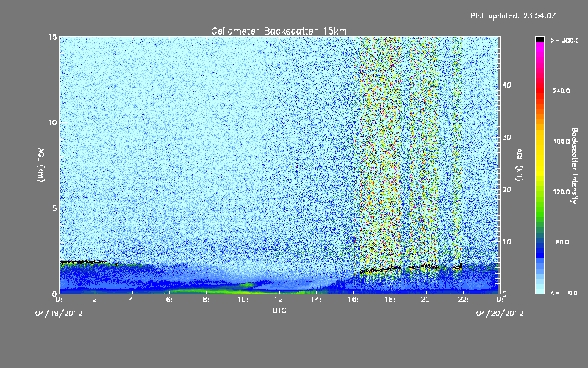Click the ">= 300.0" colorbar label
588x368 pixels.
coord(564,40)
